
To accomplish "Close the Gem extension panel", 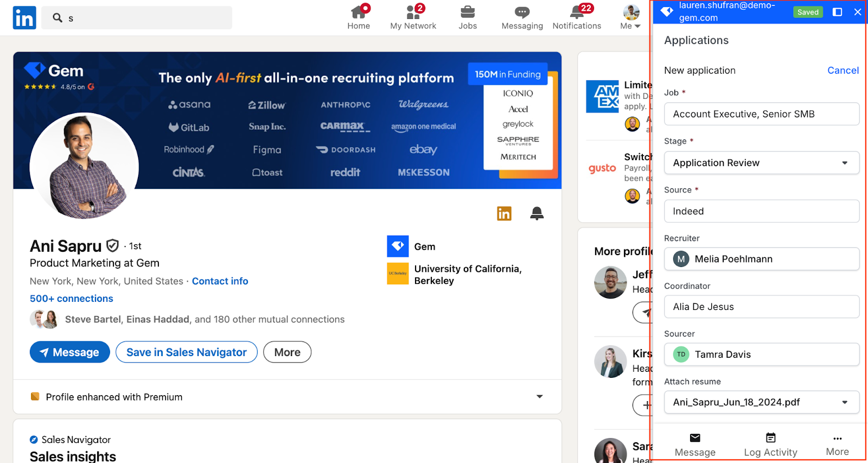I will coord(858,12).
